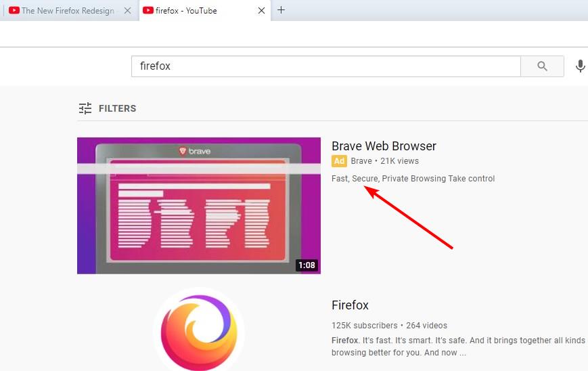588x371 pixels.
Task: Click the second tab's YouTube favicon
Action: pos(148,11)
